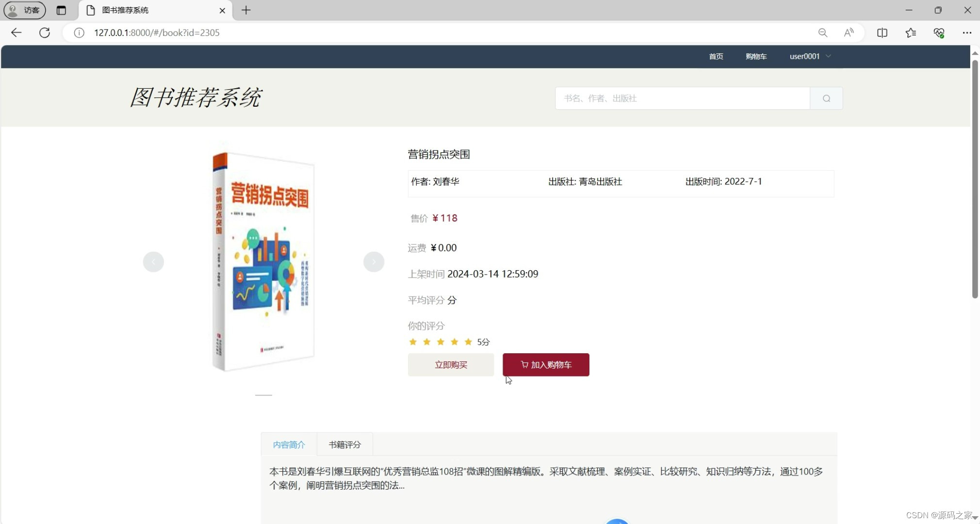Viewport: 980px width, 524px height.
Task: Click the carousel indicator below the book cover
Action: 263,395
